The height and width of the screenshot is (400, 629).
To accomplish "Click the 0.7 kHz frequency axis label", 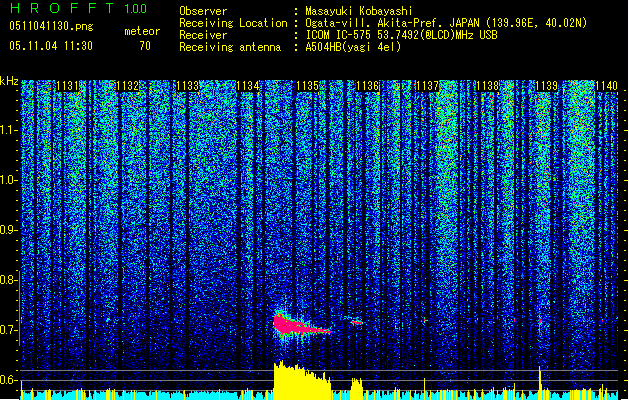I will click(9, 330).
